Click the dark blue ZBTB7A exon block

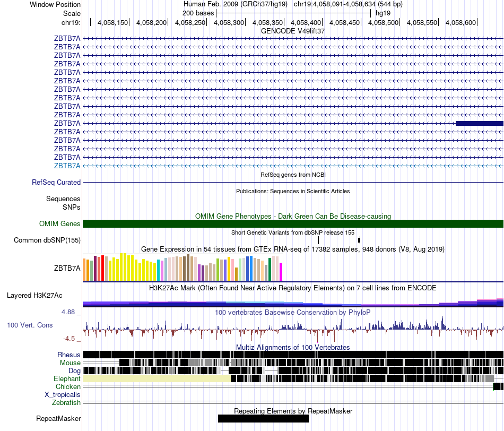click(480, 123)
